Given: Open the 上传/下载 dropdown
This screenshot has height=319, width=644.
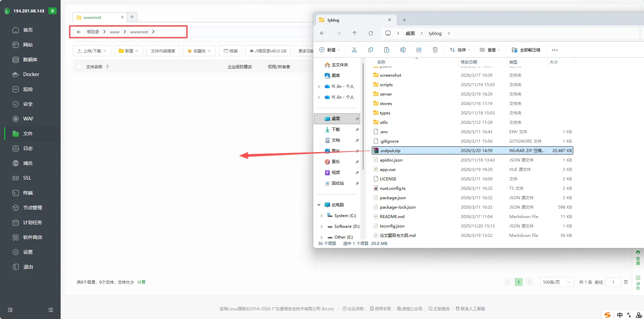Looking at the screenshot, I should (x=92, y=51).
